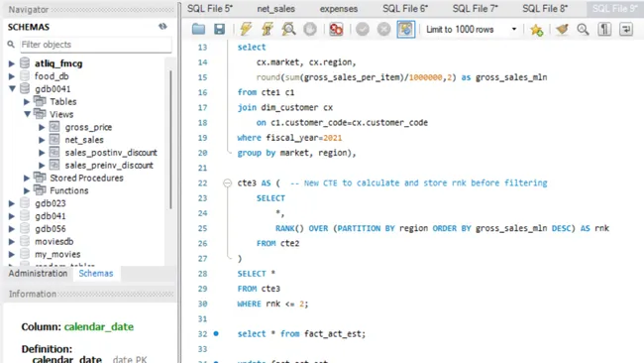This screenshot has height=363, width=644.
Task: Save the script with floppy disk icon
Action: [x=219, y=29]
